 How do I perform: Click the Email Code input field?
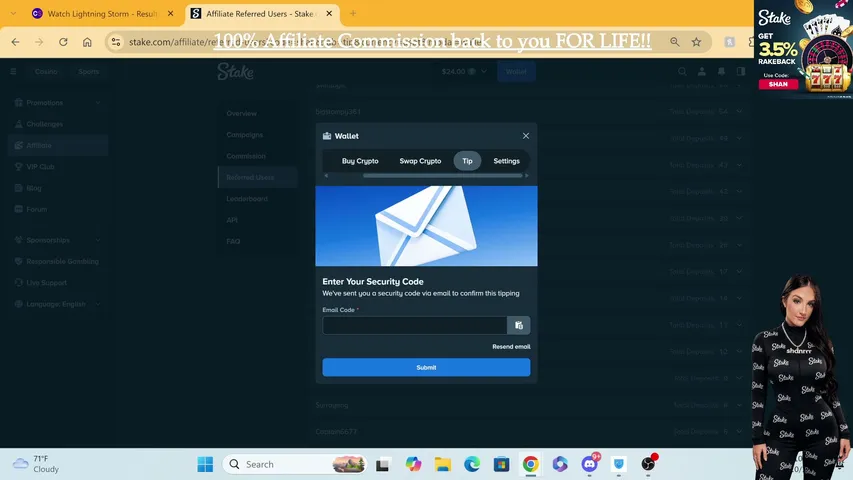point(415,325)
